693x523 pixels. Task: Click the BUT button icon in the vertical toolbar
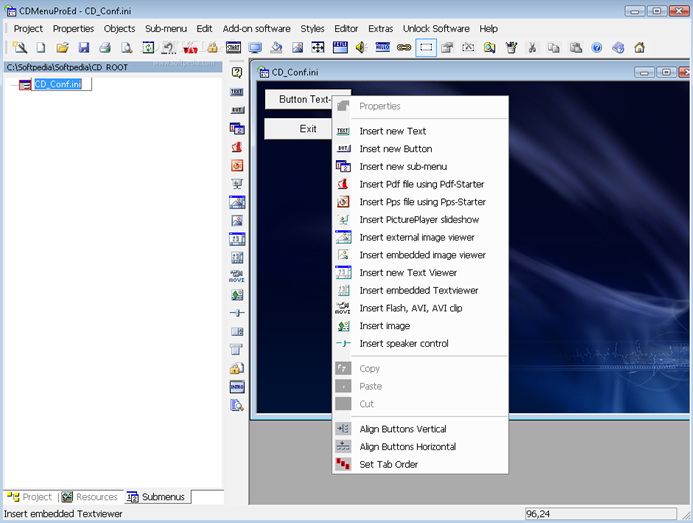pyautogui.click(x=237, y=110)
